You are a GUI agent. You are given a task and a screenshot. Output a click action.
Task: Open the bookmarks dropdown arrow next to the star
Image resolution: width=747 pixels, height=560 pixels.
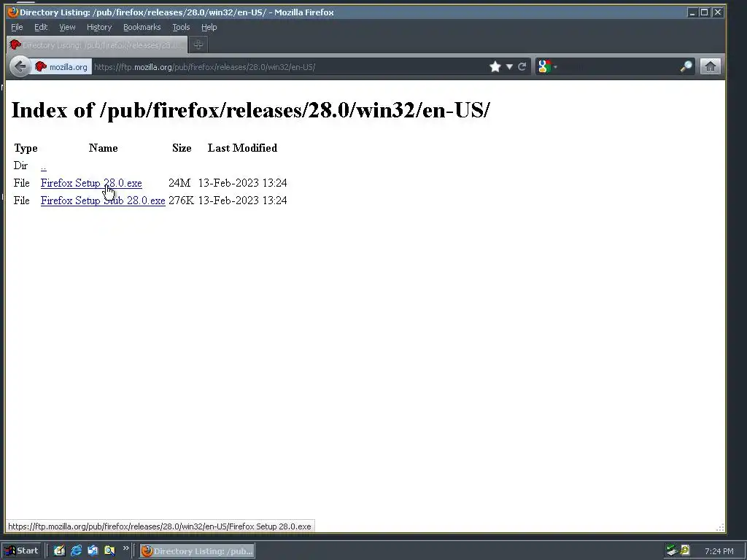[x=509, y=66]
